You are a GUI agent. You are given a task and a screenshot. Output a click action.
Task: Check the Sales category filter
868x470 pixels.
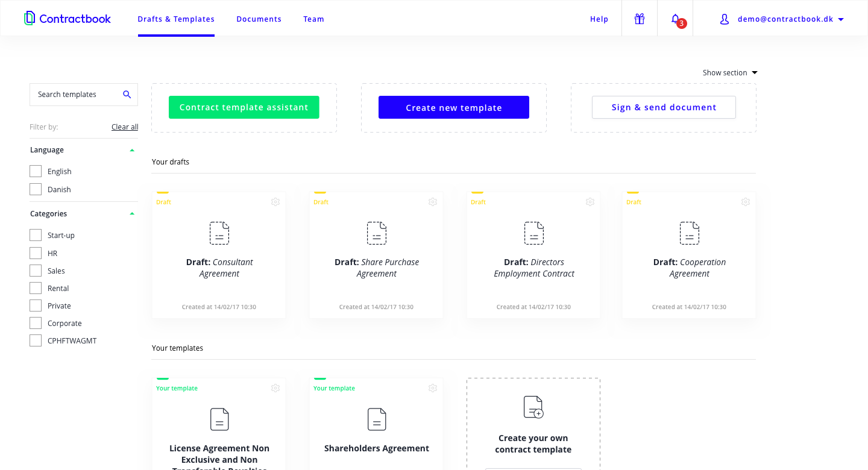36,271
